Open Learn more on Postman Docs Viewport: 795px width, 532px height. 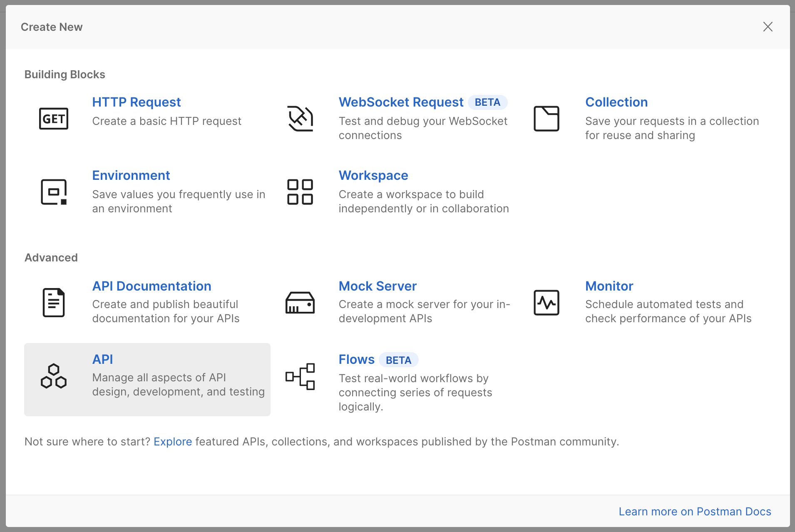(695, 512)
